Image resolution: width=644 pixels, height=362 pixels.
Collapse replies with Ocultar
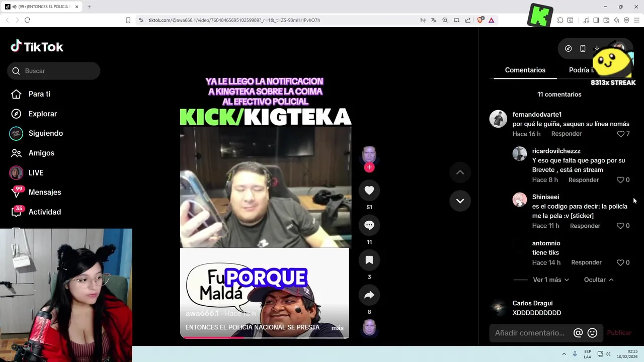coord(599,280)
